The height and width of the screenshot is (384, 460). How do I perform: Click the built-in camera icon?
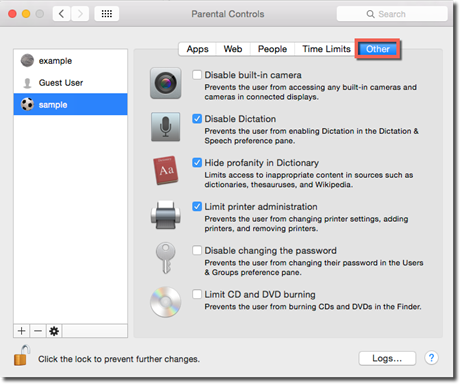click(166, 83)
